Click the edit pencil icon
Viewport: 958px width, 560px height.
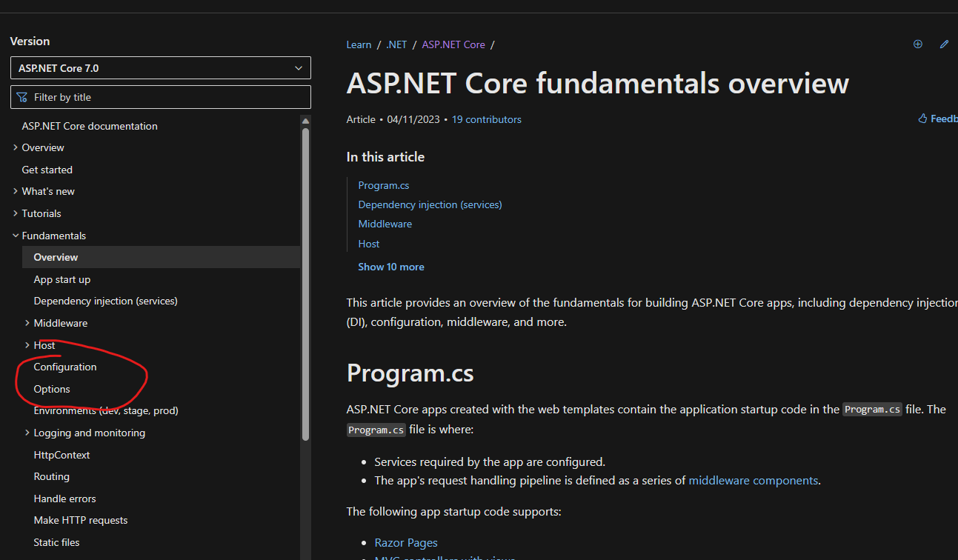click(x=944, y=44)
